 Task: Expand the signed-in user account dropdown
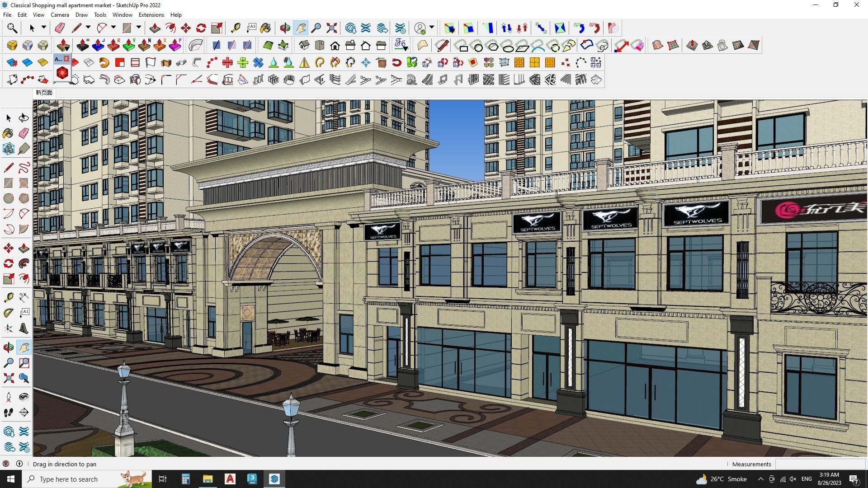click(432, 28)
